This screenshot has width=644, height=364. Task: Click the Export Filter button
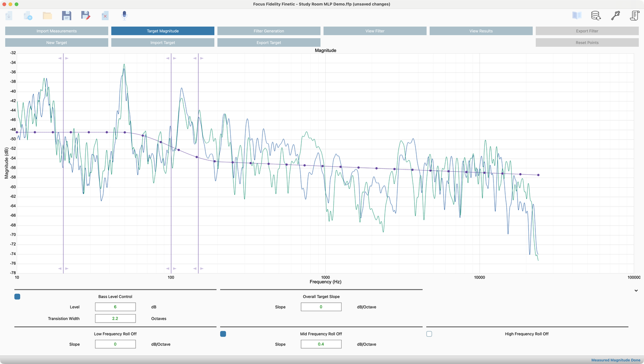(587, 31)
